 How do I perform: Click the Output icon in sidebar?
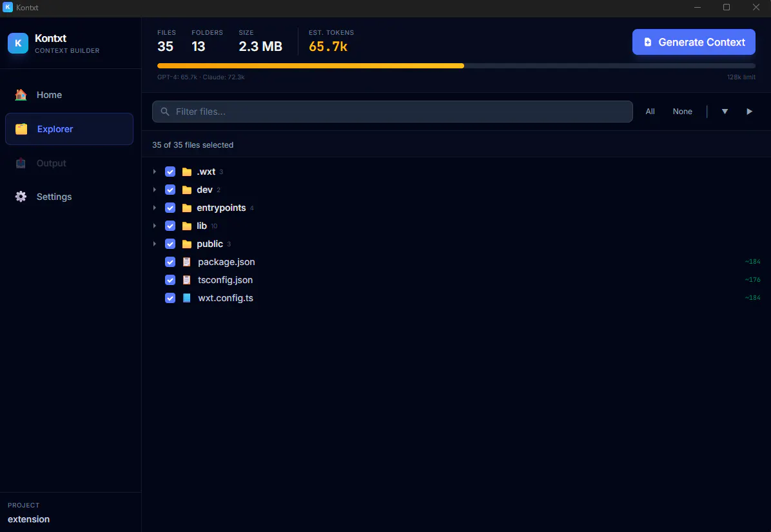tap(21, 163)
